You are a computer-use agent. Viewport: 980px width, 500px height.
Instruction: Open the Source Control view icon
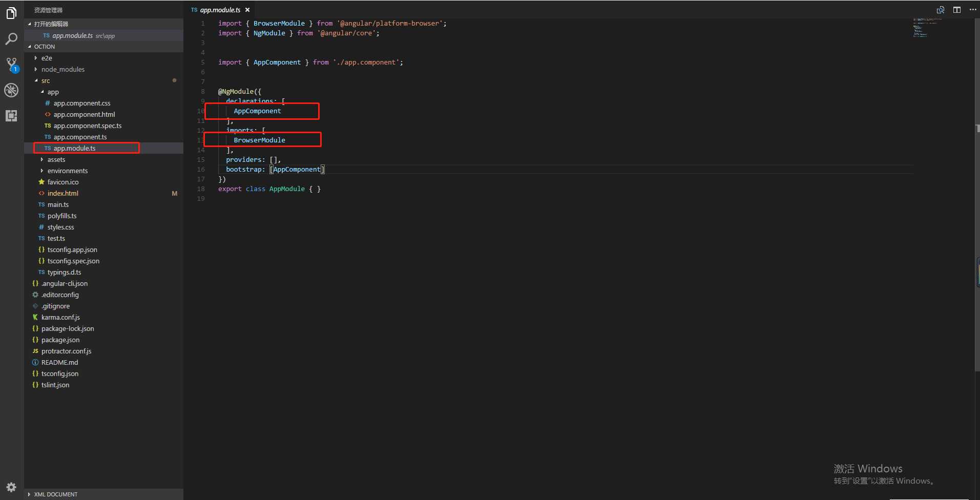pos(11,65)
